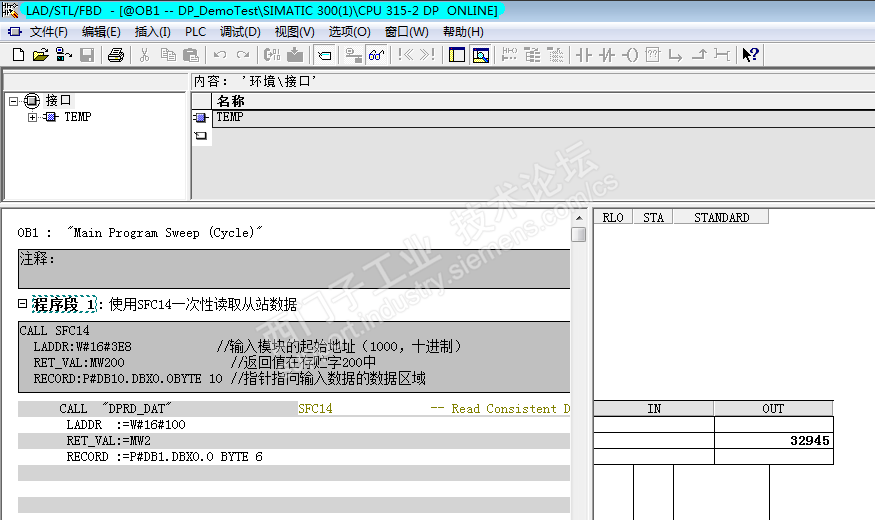This screenshot has width=875, height=520.
Task: Click the 32945 OUT value cell
Action: (x=773, y=441)
